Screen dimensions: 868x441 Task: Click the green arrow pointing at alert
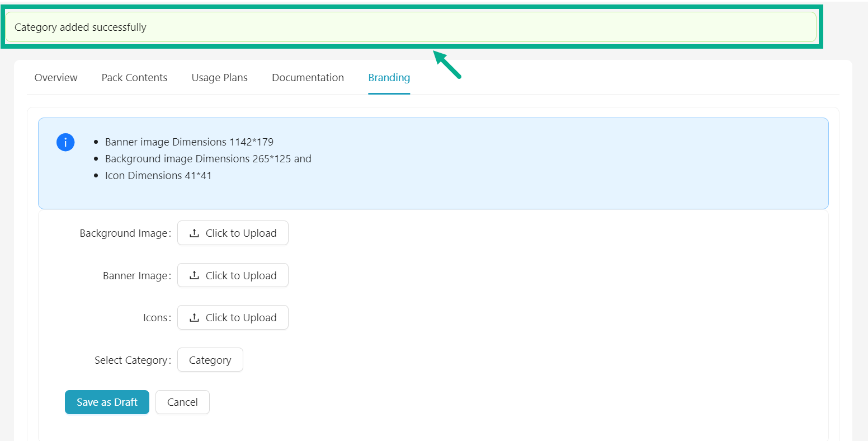coord(447,64)
